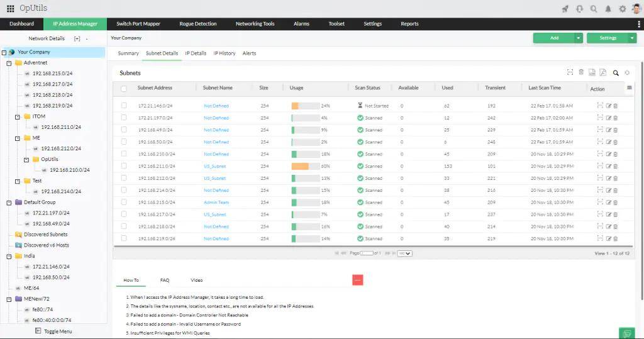This screenshot has height=339, width=644.
Task: Click the rocket quick-start icon in header
Action: pos(565,9)
